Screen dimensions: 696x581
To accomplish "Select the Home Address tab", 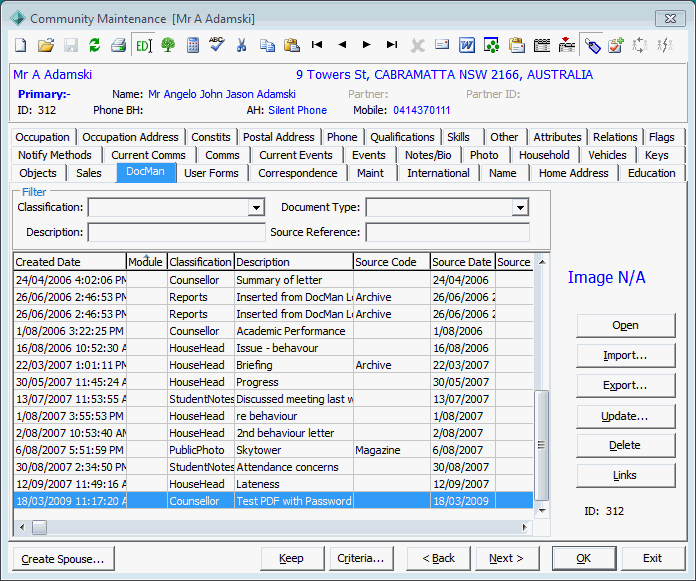I will tap(573, 173).
